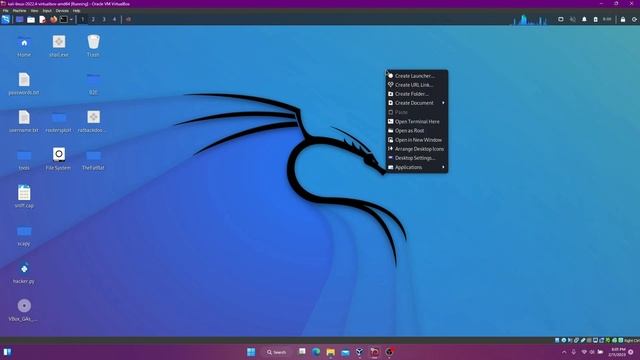The height and width of the screenshot is (360, 640).
Task: Open the logout session icon in Kali panel
Action: tap(635, 19)
